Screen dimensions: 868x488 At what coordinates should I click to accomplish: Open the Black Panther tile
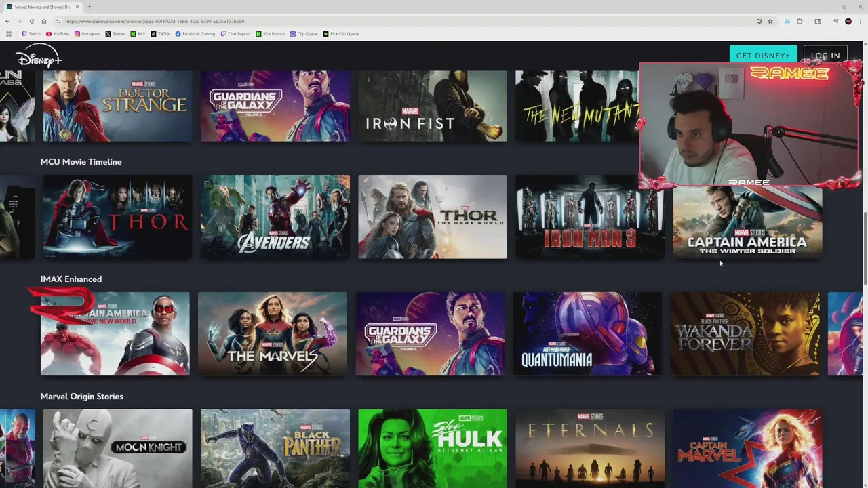coord(275,448)
